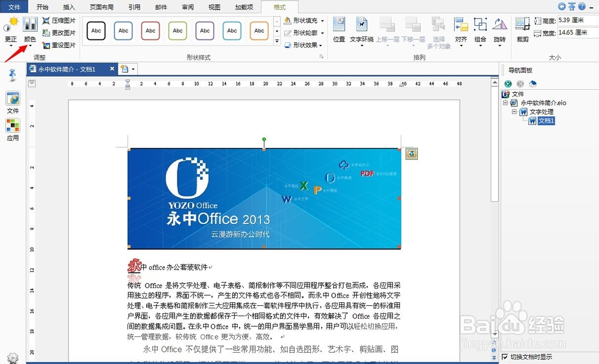Select the YOZO Office banner image
Screen dimensions: 599x364
[x=264, y=198]
